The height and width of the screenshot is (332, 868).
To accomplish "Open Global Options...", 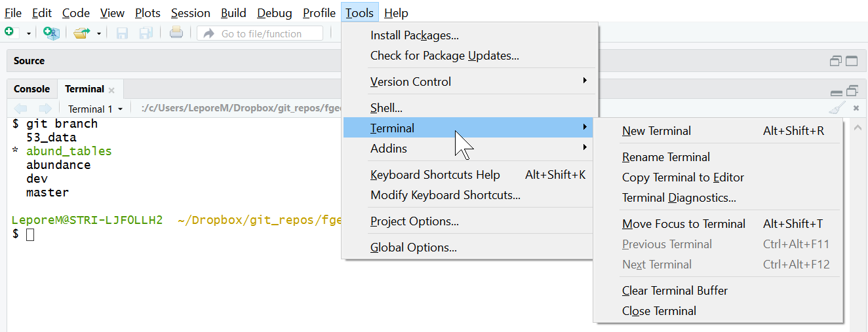I will tap(470, 248).
